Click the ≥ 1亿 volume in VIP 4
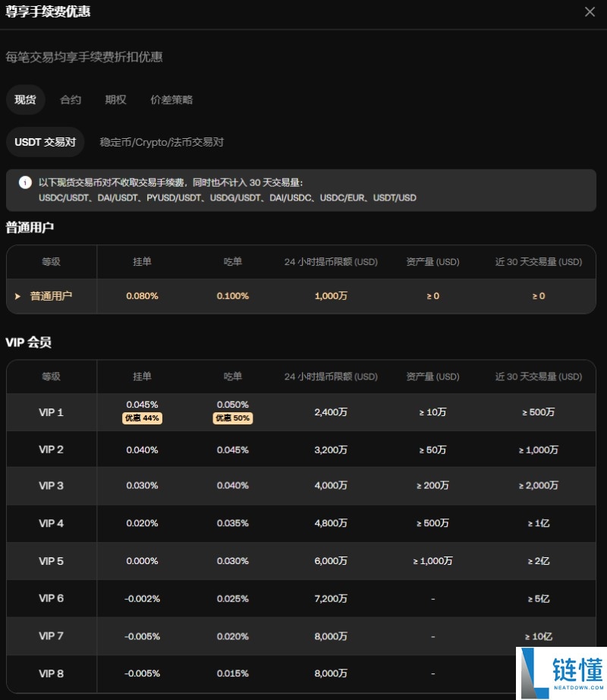Viewport: 607px width, 700px height. (538, 523)
